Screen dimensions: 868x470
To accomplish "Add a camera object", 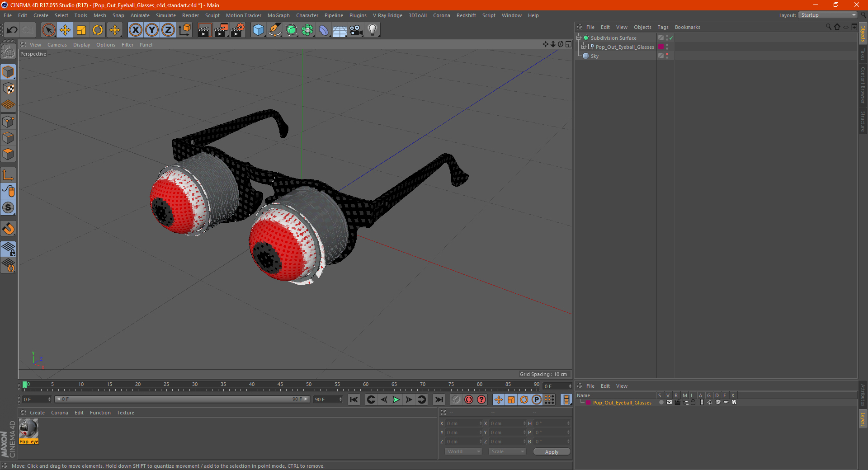I will click(x=356, y=30).
